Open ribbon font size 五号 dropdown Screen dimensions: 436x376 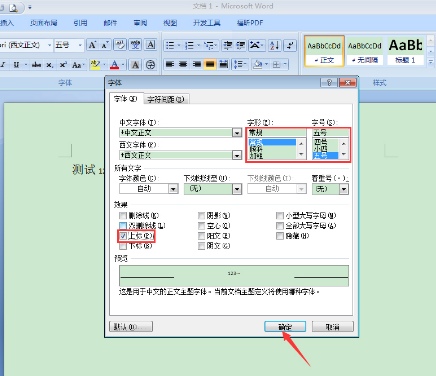coord(80,45)
